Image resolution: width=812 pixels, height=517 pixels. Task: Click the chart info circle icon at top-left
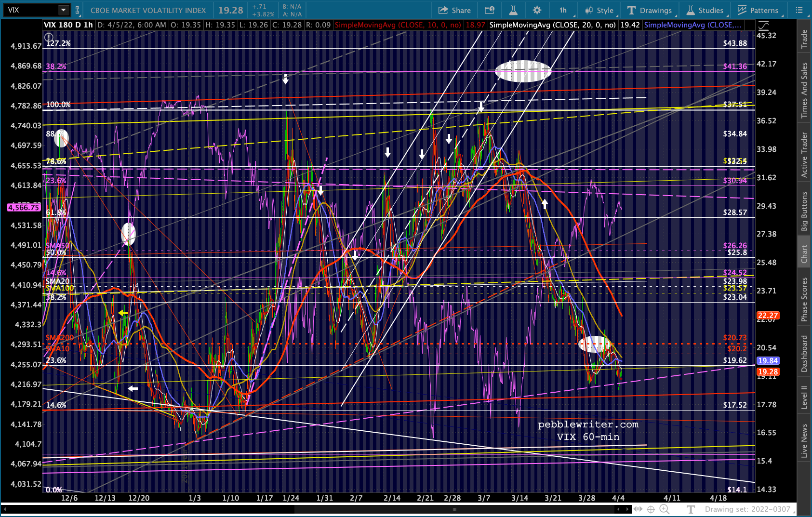49,37
